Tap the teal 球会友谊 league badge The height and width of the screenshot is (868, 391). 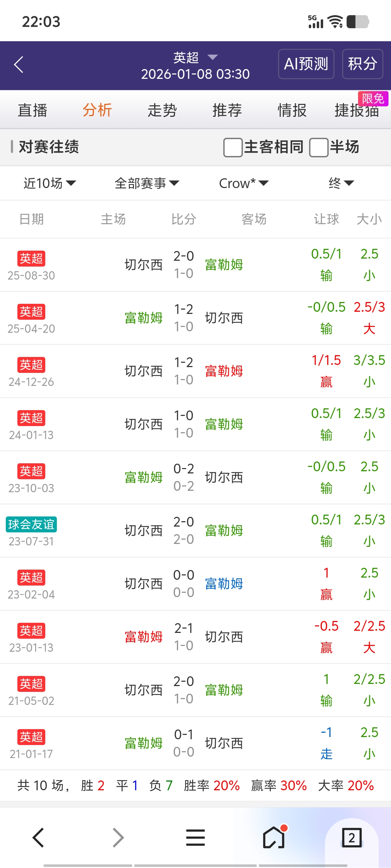[31, 524]
